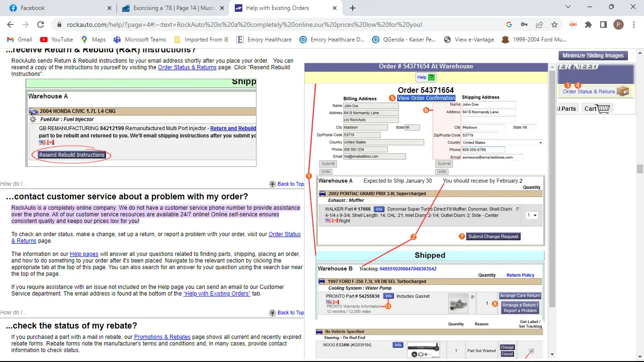Viewport: 644px width, 362px height.
Task: Go back to the previous page
Action: coord(10,25)
